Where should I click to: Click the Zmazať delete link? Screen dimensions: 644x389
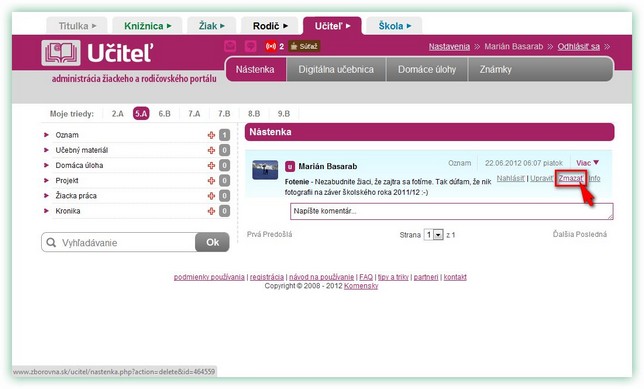[570, 178]
